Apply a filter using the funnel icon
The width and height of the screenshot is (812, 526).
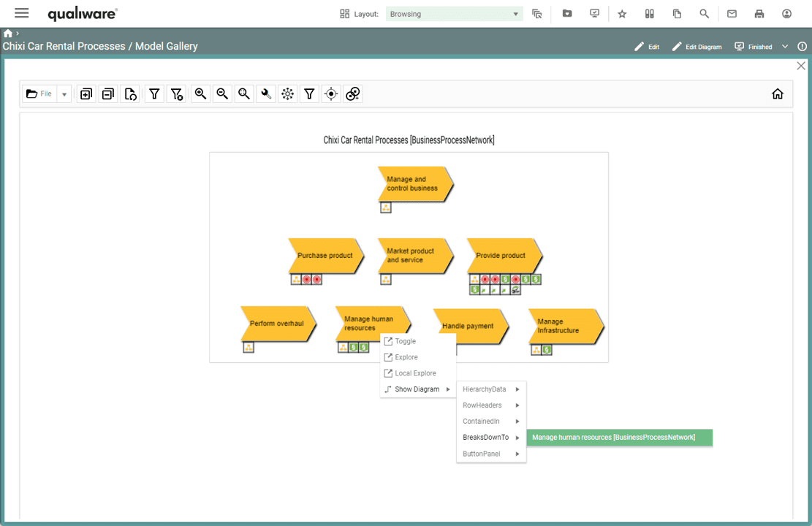coord(154,94)
